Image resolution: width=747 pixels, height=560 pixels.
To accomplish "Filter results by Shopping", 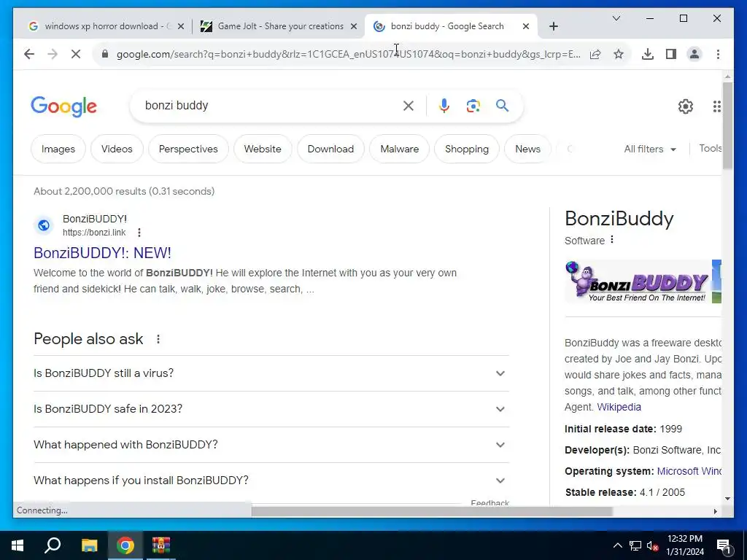I will 467,149.
